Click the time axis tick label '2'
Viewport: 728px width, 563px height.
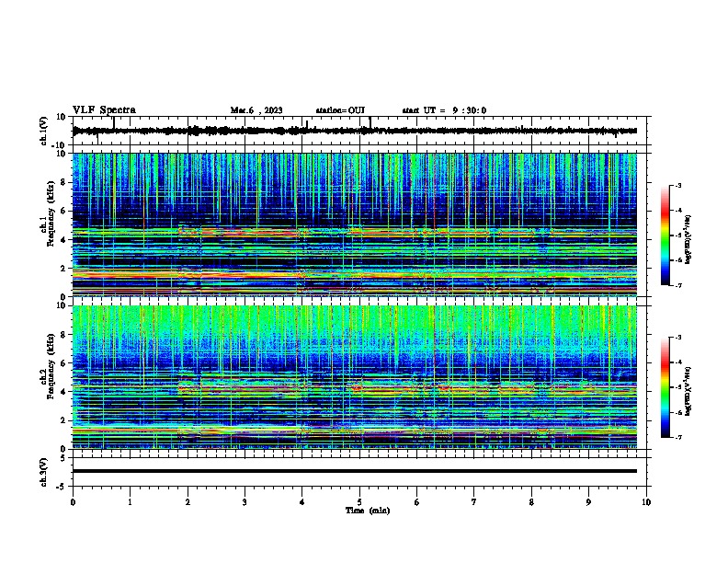[188, 502]
